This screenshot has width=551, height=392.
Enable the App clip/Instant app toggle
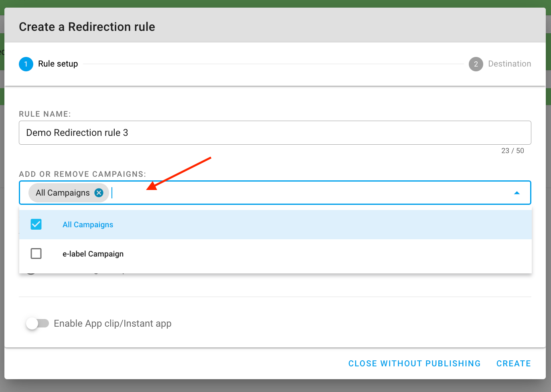point(37,323)
